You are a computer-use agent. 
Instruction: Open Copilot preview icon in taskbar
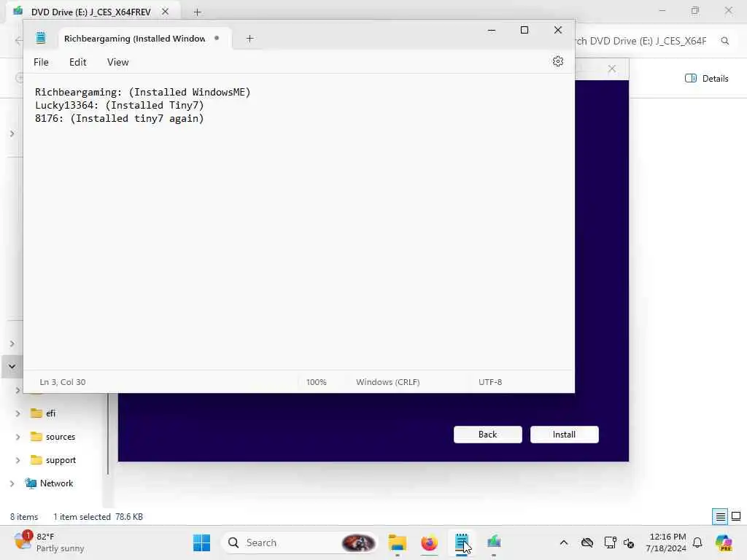click(x=723, y=542)
